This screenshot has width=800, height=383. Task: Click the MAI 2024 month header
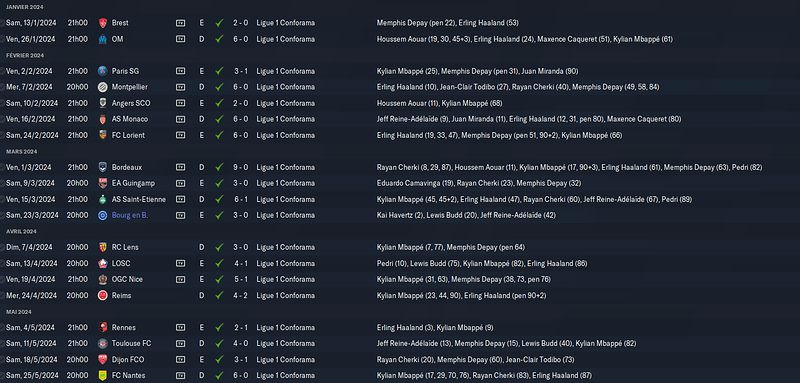tap(20, 312)
